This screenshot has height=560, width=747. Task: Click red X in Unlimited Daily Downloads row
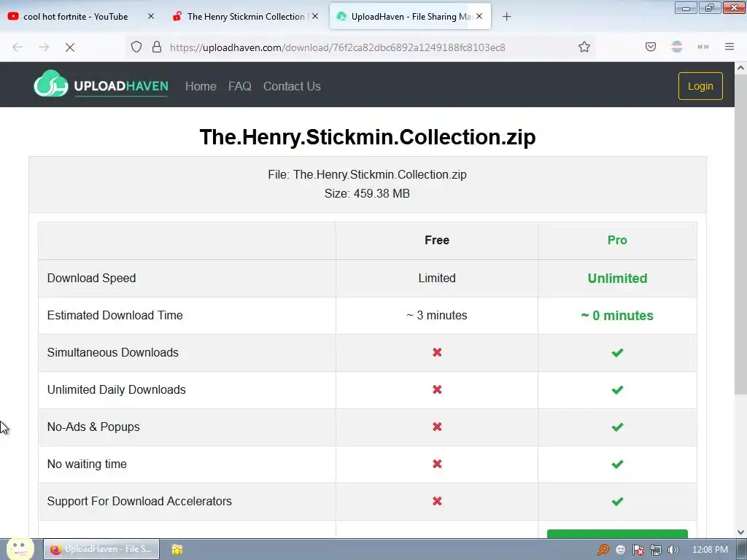pyautogui.click(x=437, y=389)
